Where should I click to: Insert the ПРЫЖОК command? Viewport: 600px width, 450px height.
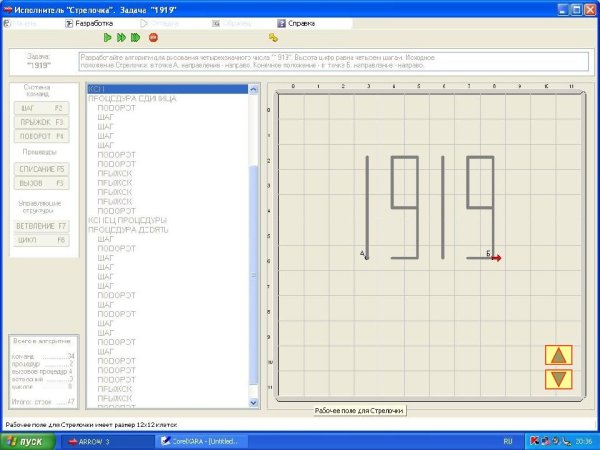coord(41,121)
